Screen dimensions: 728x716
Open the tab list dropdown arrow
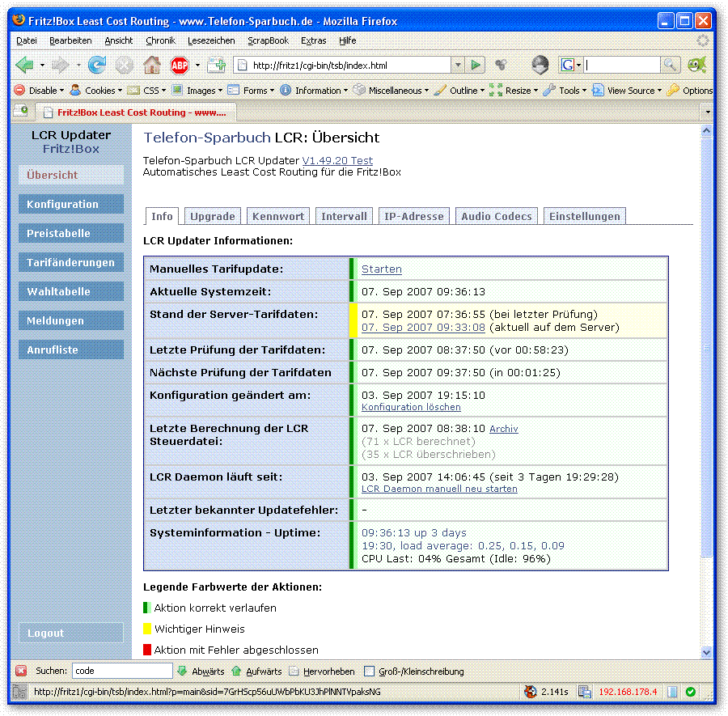pyautogui.click(x=708, y=112)
